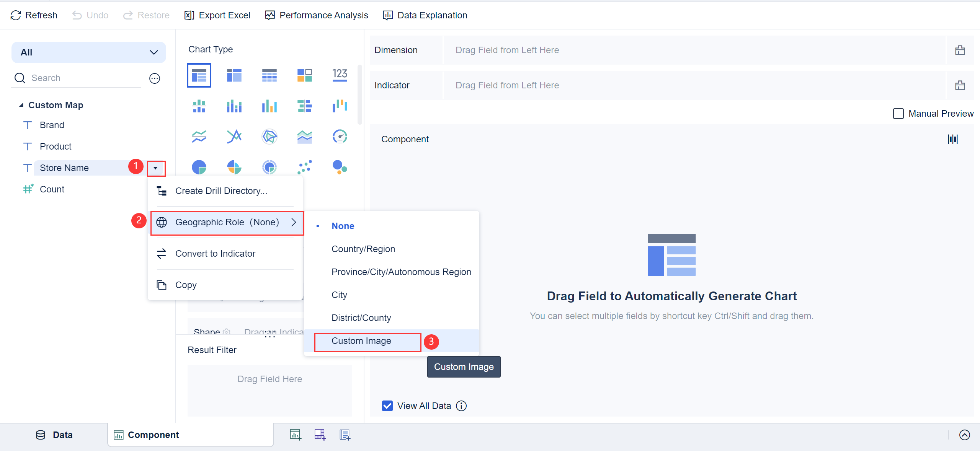Viewport: 980px width, 451px height.
Task: Choose the bubble chart type
Action: (x=340, y=167)
